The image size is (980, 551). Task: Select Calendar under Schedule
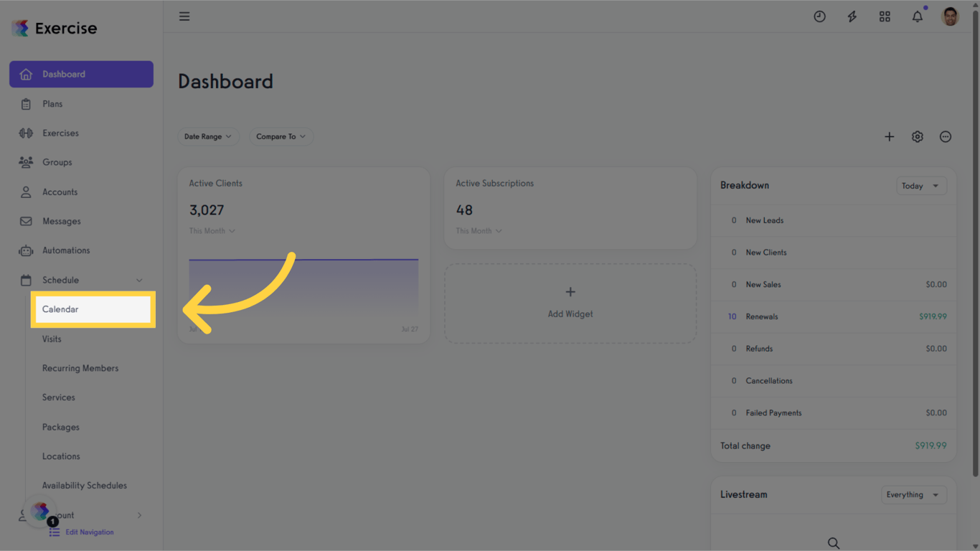(x=61, y=309)
